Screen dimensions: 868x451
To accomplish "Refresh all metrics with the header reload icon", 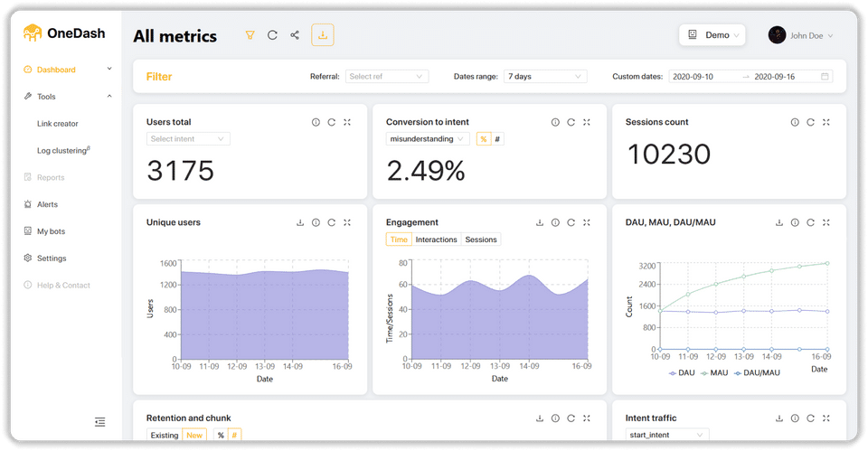I will coord(272,35).
